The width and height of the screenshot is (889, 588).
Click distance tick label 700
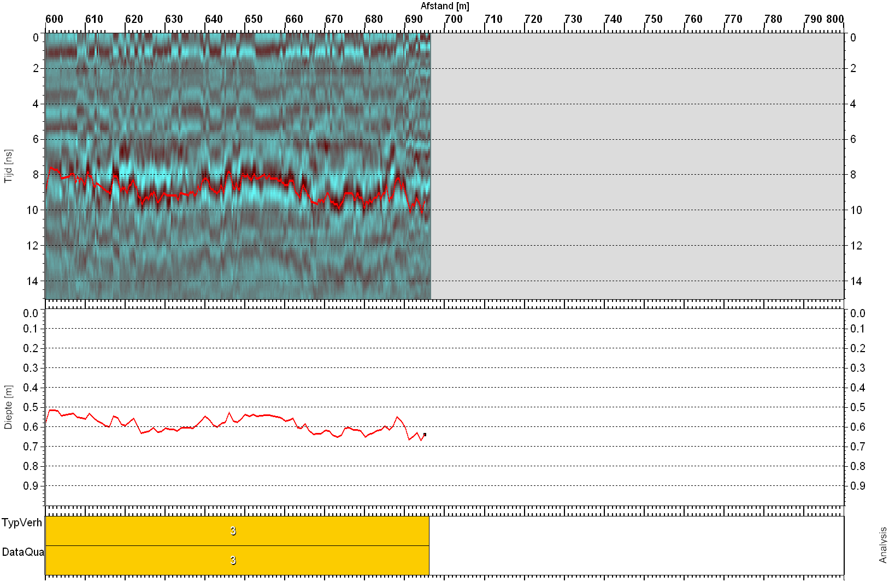pos(454,19)
